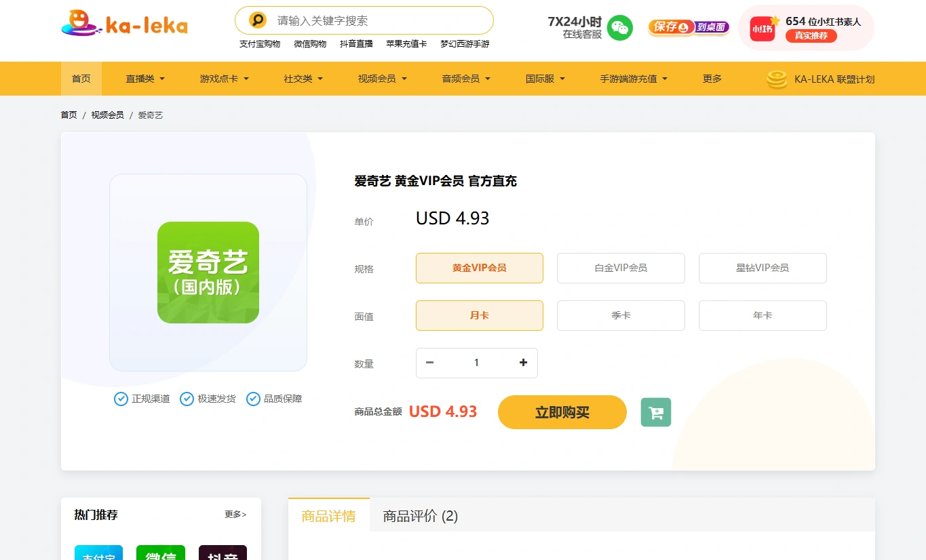Click the search magnifier icon

pyautogui.click(x=258, y=20)
